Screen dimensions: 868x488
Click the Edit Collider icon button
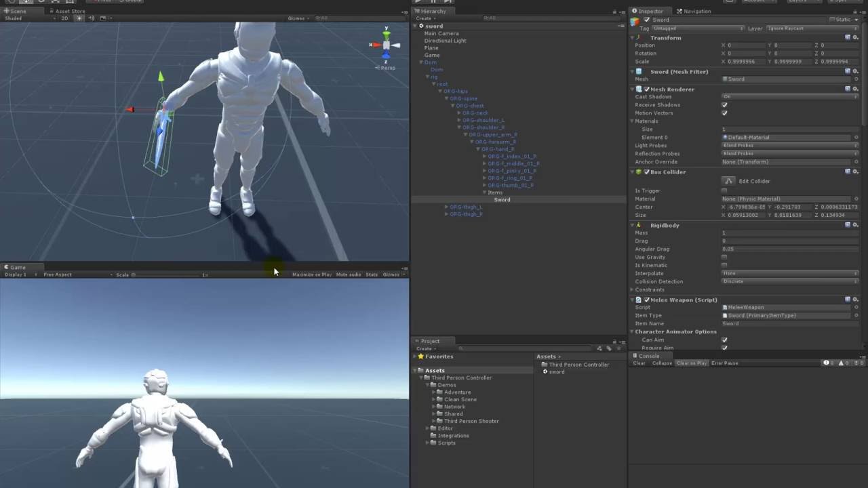[728, 181]
